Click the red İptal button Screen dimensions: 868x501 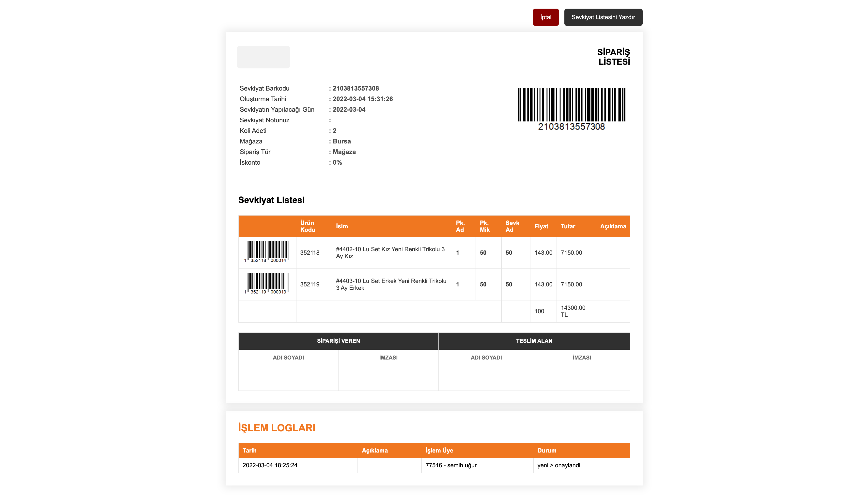545,17
